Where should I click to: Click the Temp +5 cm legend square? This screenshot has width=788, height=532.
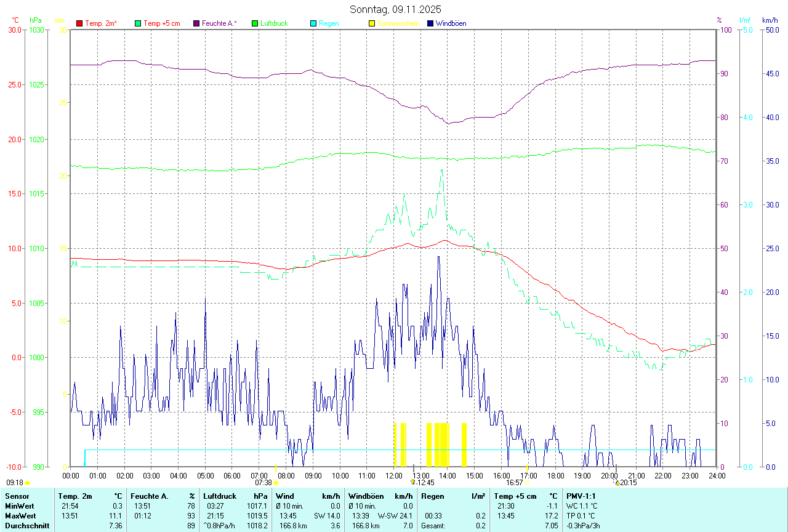coord(138,23)
